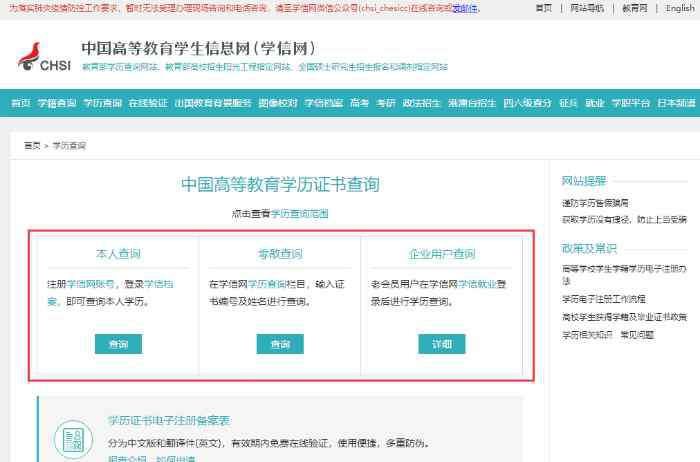Click the 网站提醒 sidebar heading
This screenshot has width=700, height=462.
tap(584, 181)
